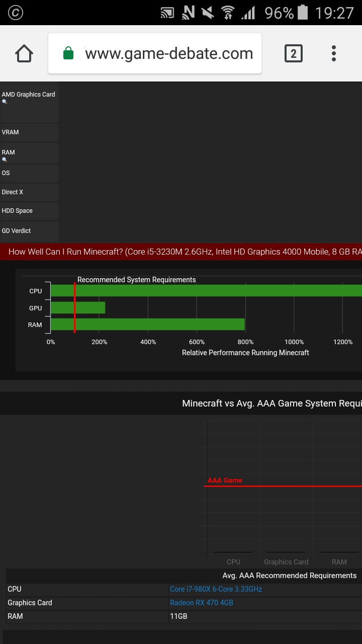Viewport: 362px width, 644px height.
Task: Open the Core i7-980X 6-Core 3.33GHz link
Action: (216, 589)
